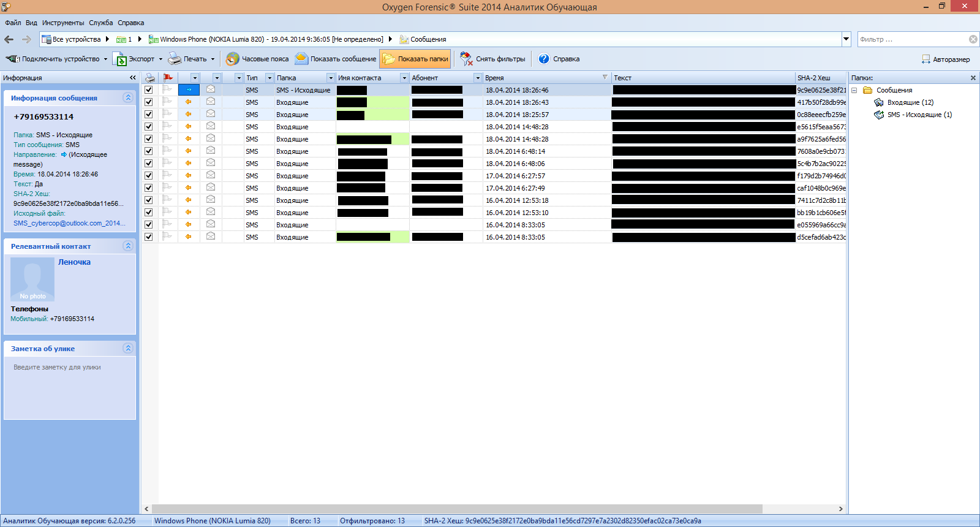980x527 pixels.
Task: Sort by the Текст column header
Action: [703, 78]
